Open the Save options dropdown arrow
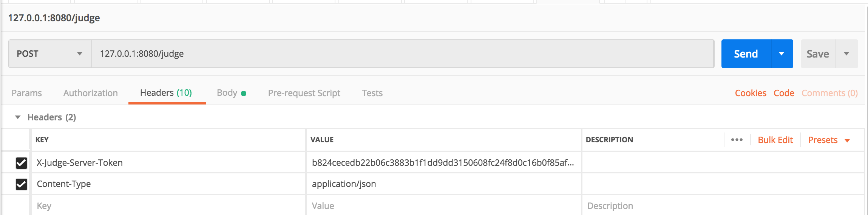Viewport: 868px width, 215px height. tap(846, 54)
